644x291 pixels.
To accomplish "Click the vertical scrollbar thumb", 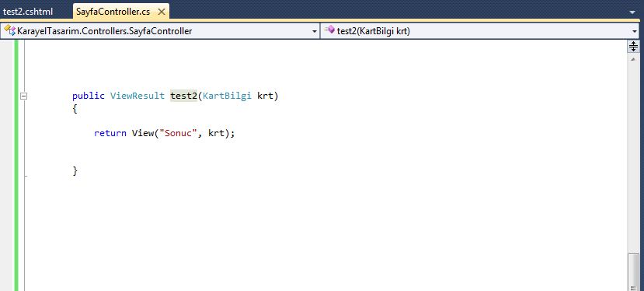I will pos(633,272).
